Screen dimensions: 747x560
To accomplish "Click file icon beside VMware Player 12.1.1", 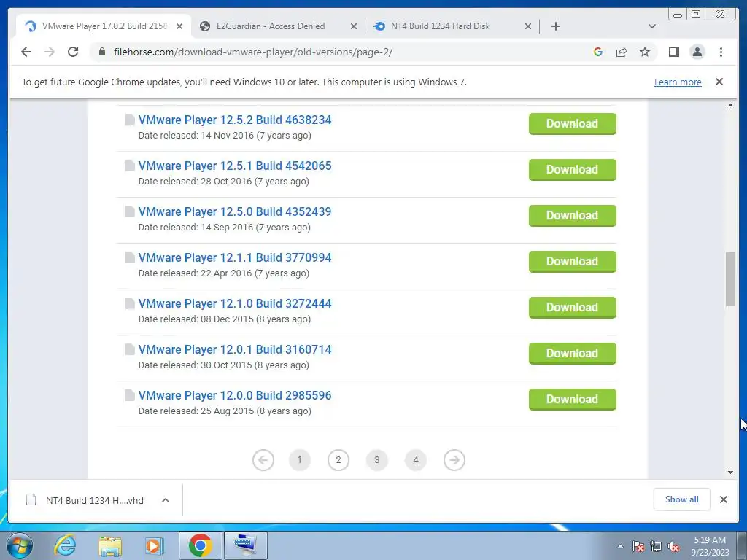I will point(129,257).
